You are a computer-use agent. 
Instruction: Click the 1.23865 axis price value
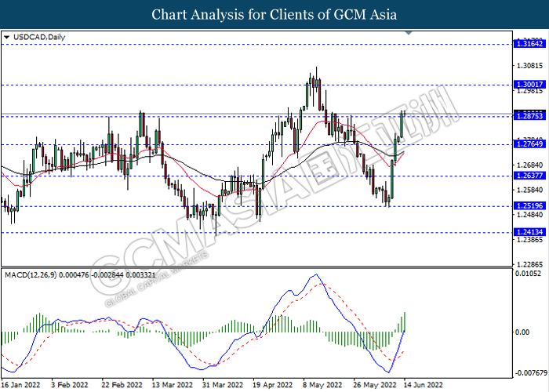click(529, 240)
